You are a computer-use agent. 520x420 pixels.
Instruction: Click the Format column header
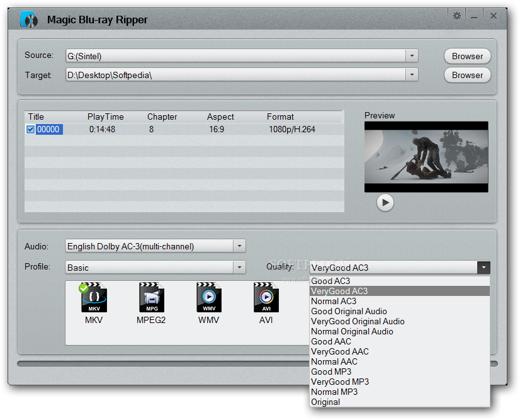[280, 116]
